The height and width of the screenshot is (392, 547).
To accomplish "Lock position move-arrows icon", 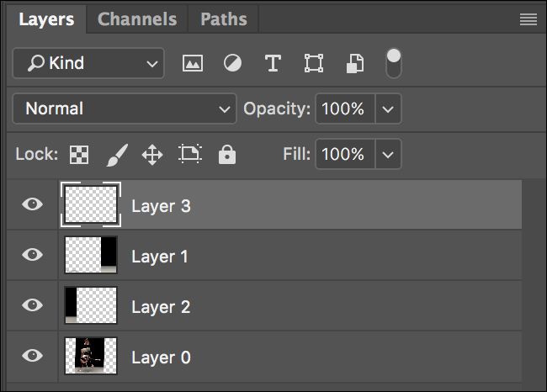I will 152,155.
